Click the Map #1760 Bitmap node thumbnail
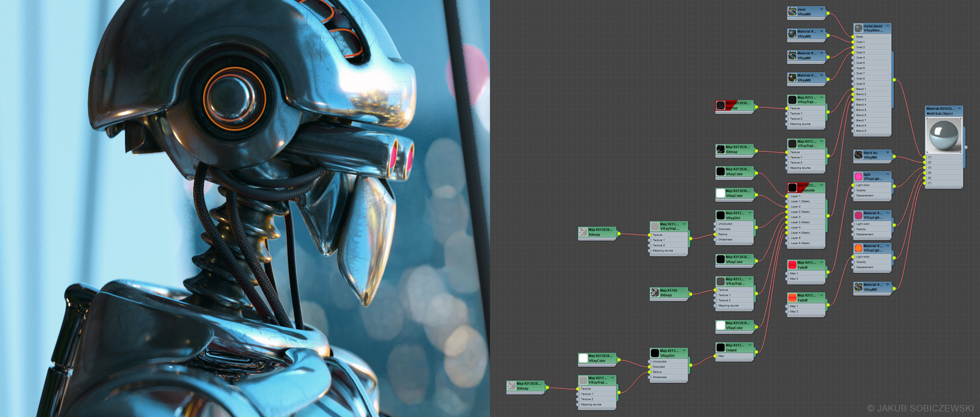This screenshot has height=417, width=980. [x=655, y=292]
